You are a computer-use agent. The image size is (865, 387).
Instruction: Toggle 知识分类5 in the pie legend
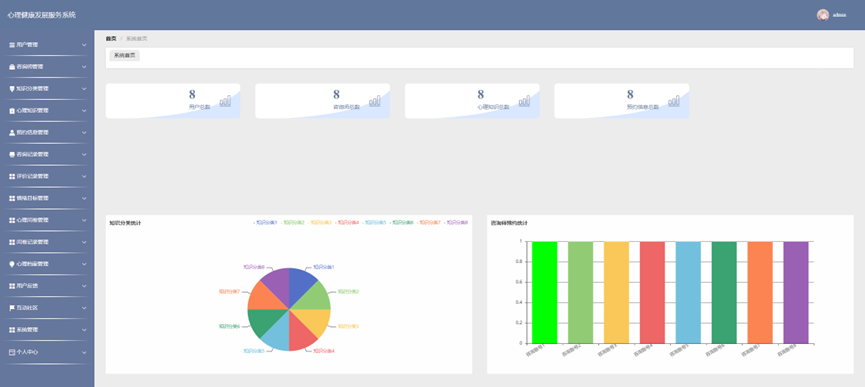point(375,223)
